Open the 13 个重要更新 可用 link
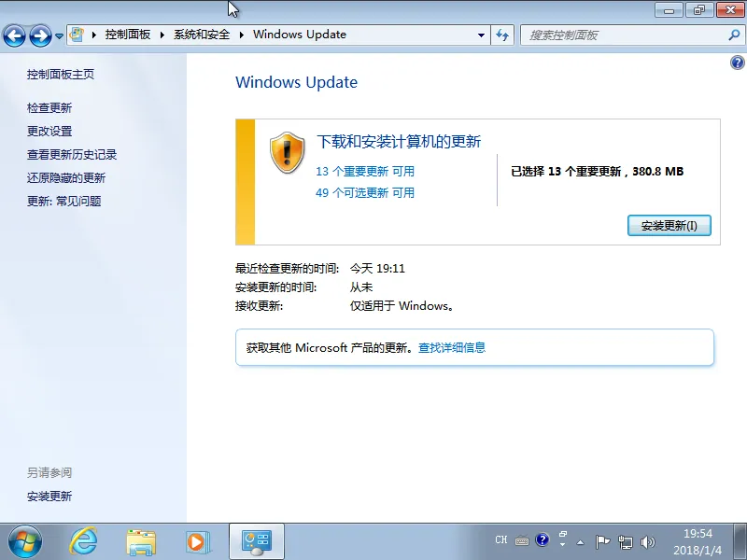 [365, 172]
